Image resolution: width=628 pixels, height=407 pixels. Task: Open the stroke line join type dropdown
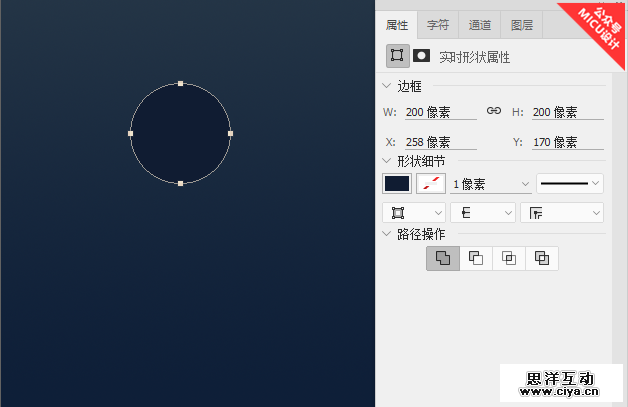[x=565, y=212]
